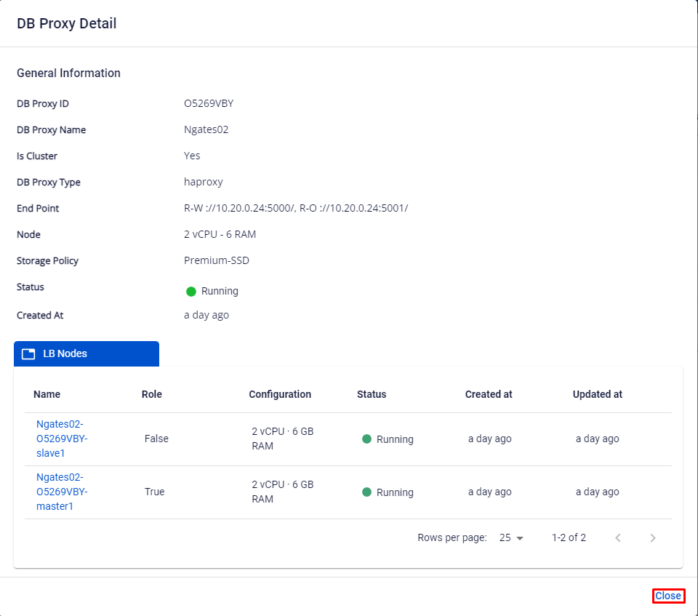The image size is (698, 616).
Task: Sort by the Role column header
Action: [152, 394]
